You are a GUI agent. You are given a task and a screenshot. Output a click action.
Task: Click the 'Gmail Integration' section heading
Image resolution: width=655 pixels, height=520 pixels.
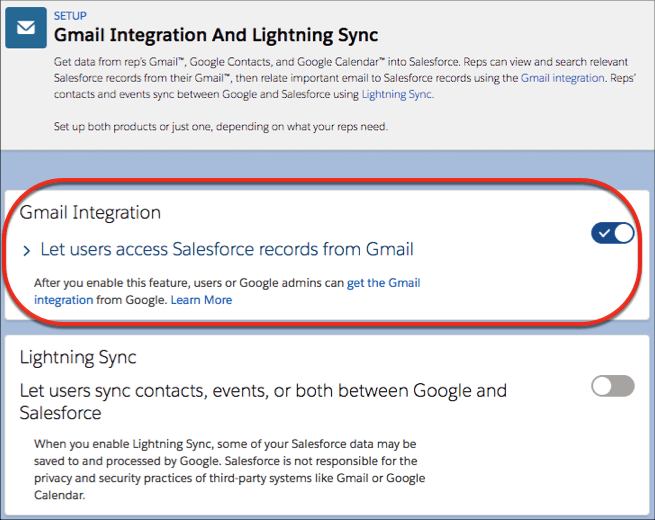click(x=90, y=213)
